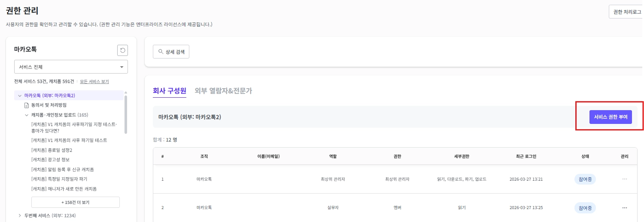Click the + 158건 더 보기 button

click(75, 202)
